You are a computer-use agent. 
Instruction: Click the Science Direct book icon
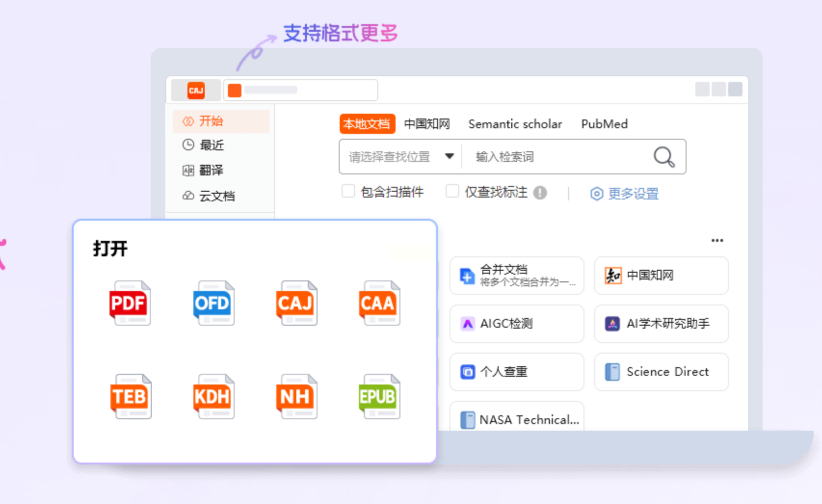(x=612, y=372)
